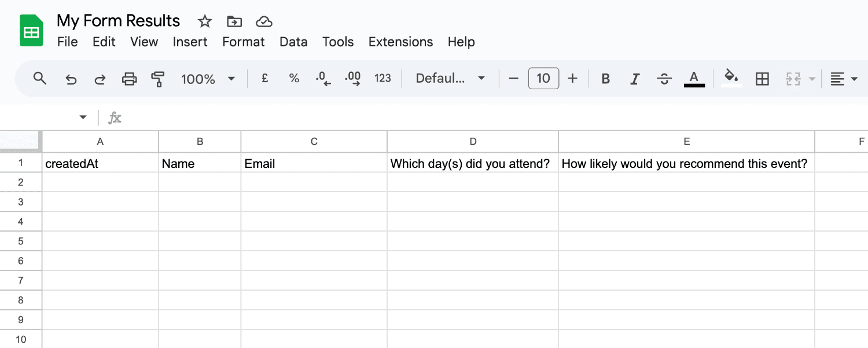Open the zoom 100% dropdown
868x348 pixels.
(208, 79)
